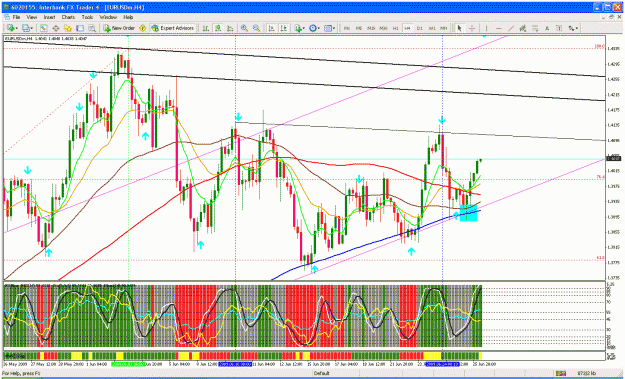Switch chart to Candlesticks mode
This screenshot has height=379, width=625.
218,28
